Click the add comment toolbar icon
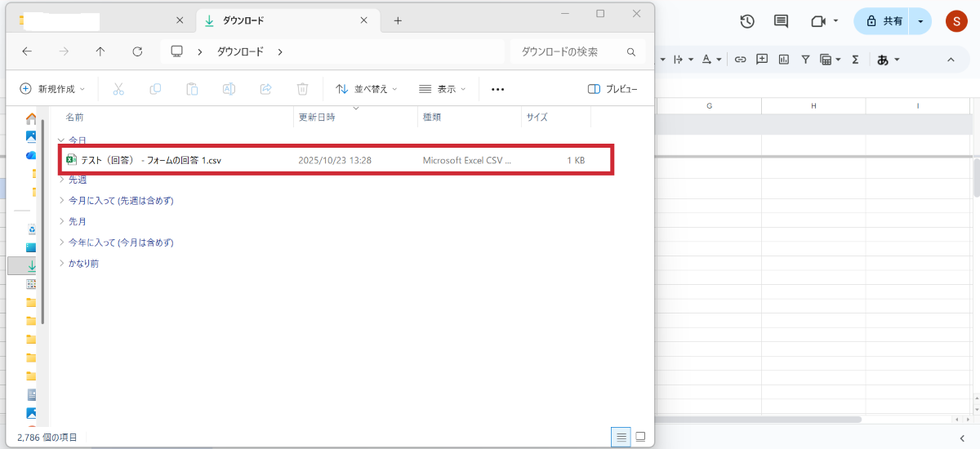980x449 pixels. coord(762,60)
